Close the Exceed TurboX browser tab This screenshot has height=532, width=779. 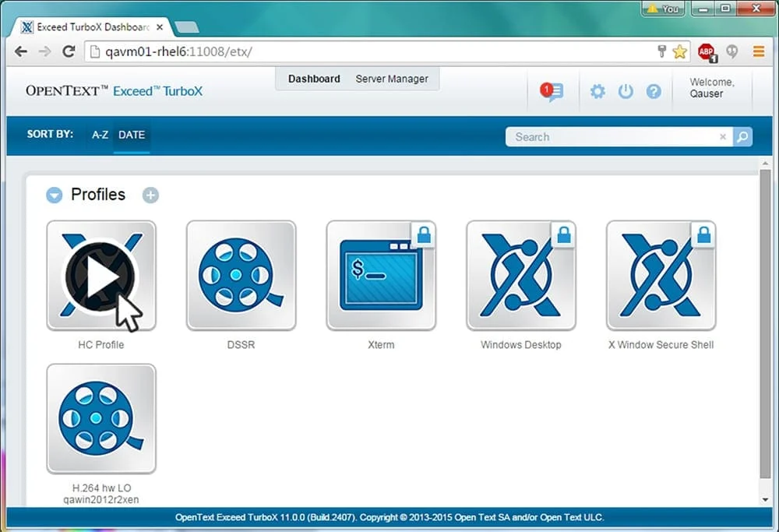(160, 27)
